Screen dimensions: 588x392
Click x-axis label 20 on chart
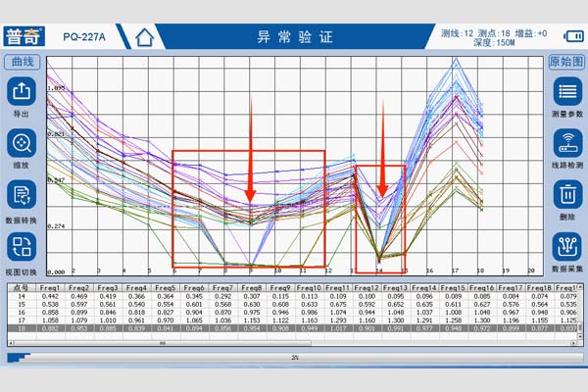[x=531, y=270]
